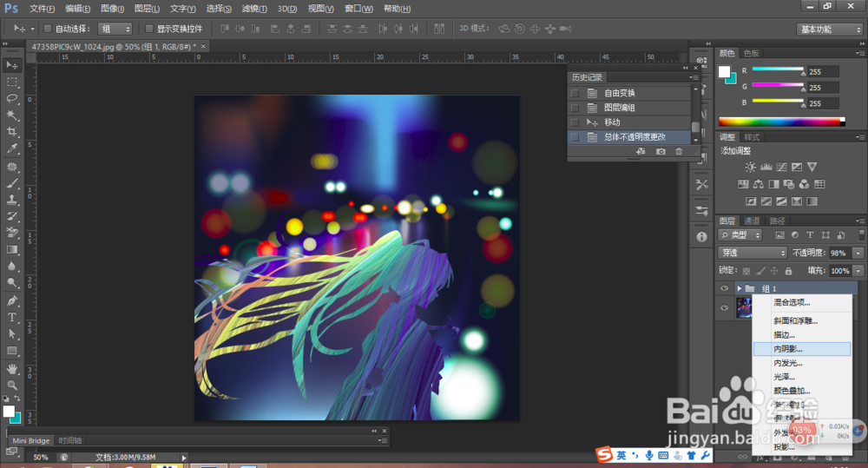Select the Rectangle shape tool
Screen dimensions: 868x468
(11, 351)
